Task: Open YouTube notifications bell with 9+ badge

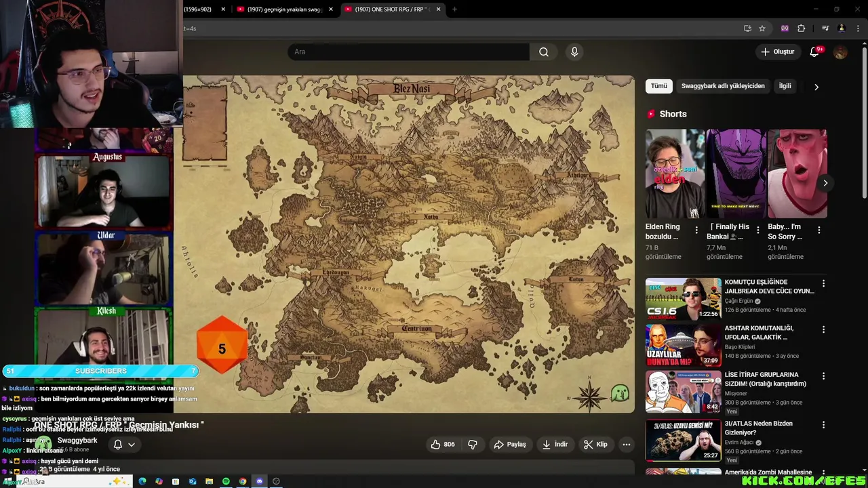Action: (815, 52)
